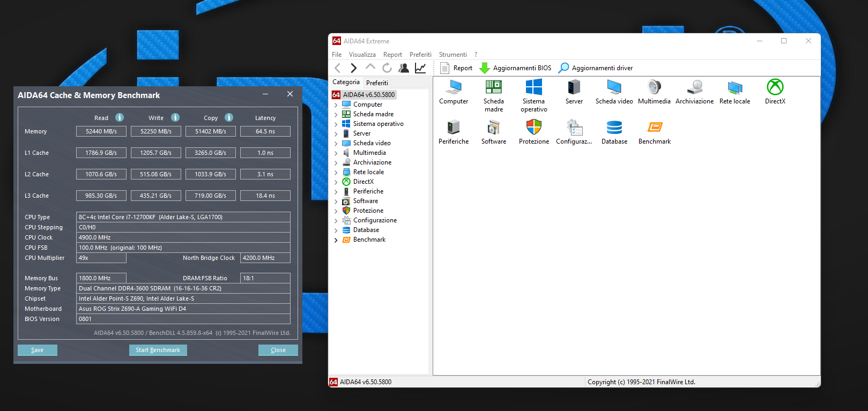Select Software in the category tree
Image resolution: width=868 pixels, height=411 pixels.
coord(365,201)
